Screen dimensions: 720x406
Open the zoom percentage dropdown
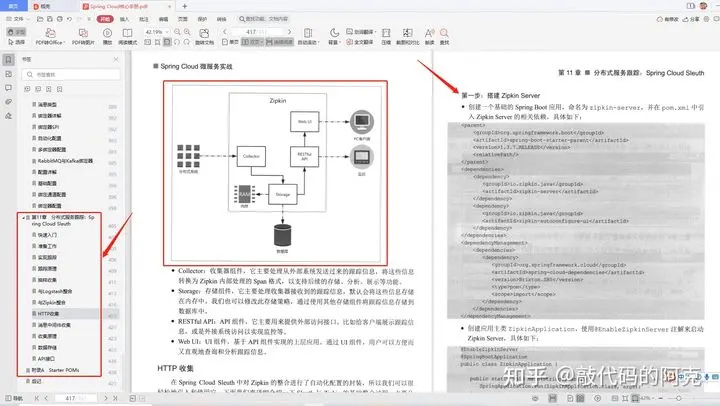[167, 32]
